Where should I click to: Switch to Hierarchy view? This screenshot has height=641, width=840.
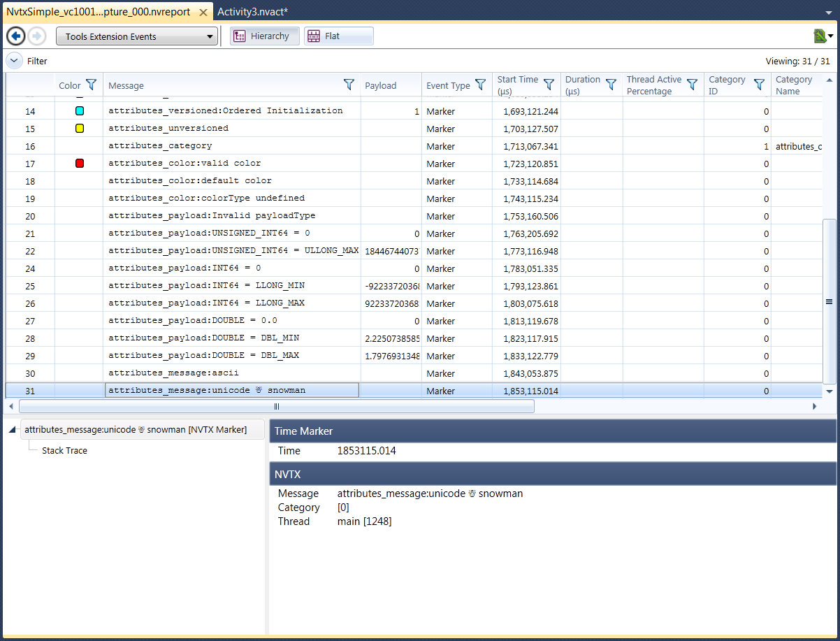pyautogui.click(x=265, y=36)
